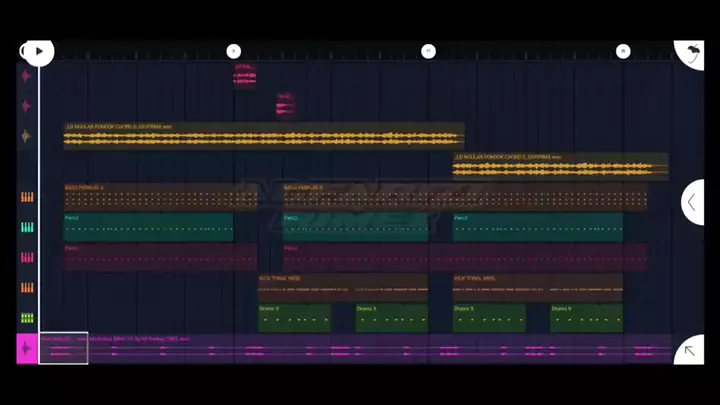
Task: Select the yellow audio waveform track icon
Action: pos(27,136)
